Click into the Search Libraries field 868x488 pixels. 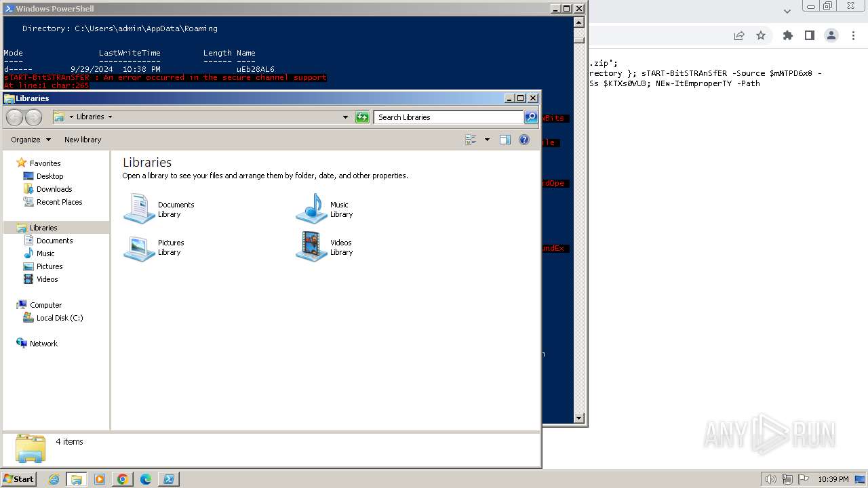click(x=448, y=117)
